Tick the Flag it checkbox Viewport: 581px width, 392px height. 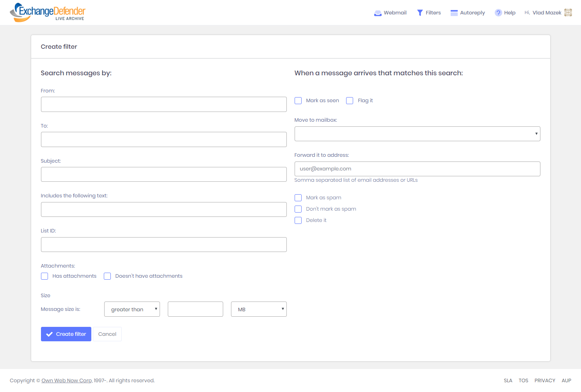point(350,101)
